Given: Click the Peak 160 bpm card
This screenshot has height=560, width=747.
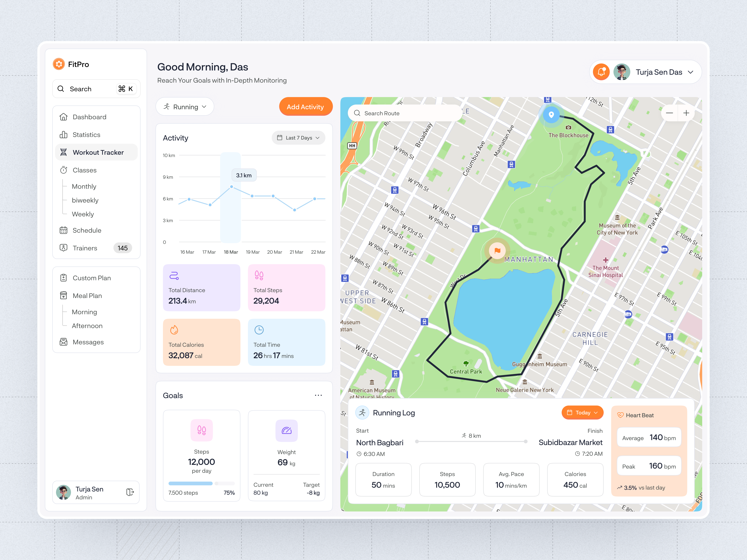Looking at the screenshot, I should [649, 466].
